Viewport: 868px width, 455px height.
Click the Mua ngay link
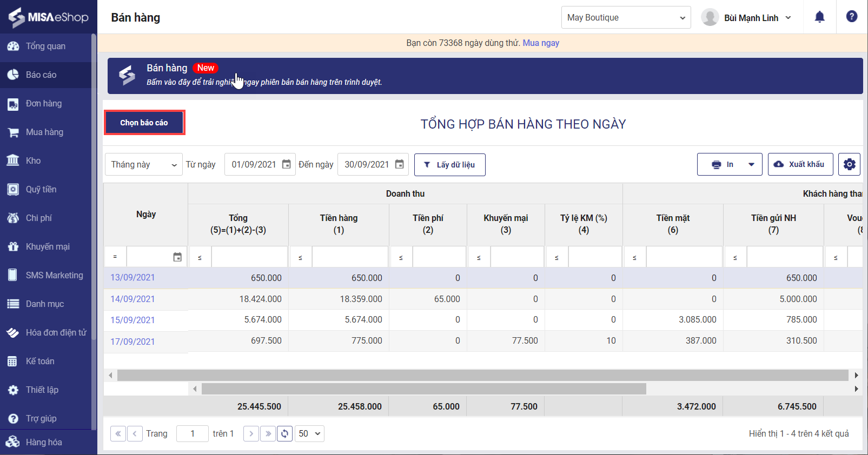point(541,43)
